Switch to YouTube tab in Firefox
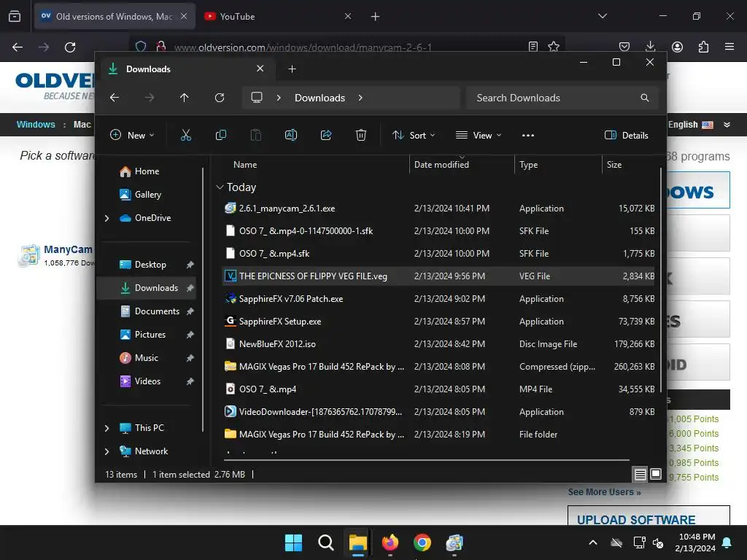The width and height of the screenshot is (747, 560). pyautogui.click(x=278, y=16)
